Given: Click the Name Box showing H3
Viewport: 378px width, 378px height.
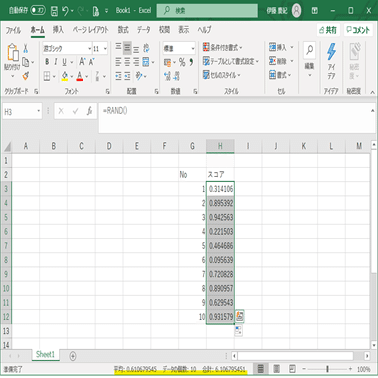Looking at the screenshot, I should pos(22,111).
